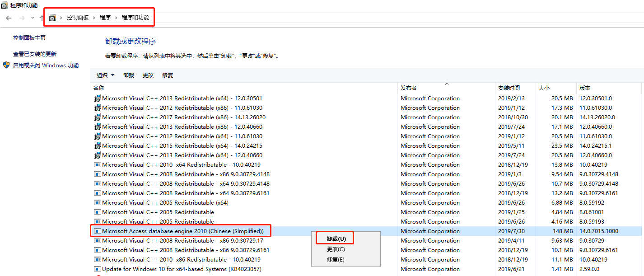The image size is (644, 276).
Task: Go up one level with the up arrow
Action: click(x=42, y=18)
